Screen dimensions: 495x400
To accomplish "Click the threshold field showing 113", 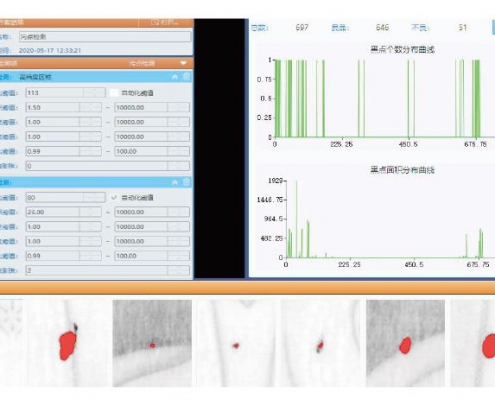I will click(x=65, y=93).
